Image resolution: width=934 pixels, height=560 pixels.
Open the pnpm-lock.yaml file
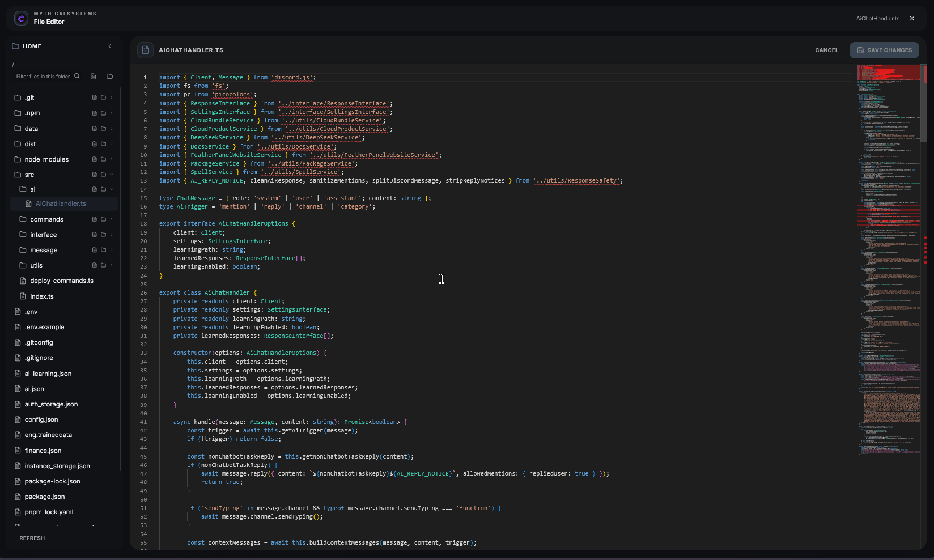[49, 512]
